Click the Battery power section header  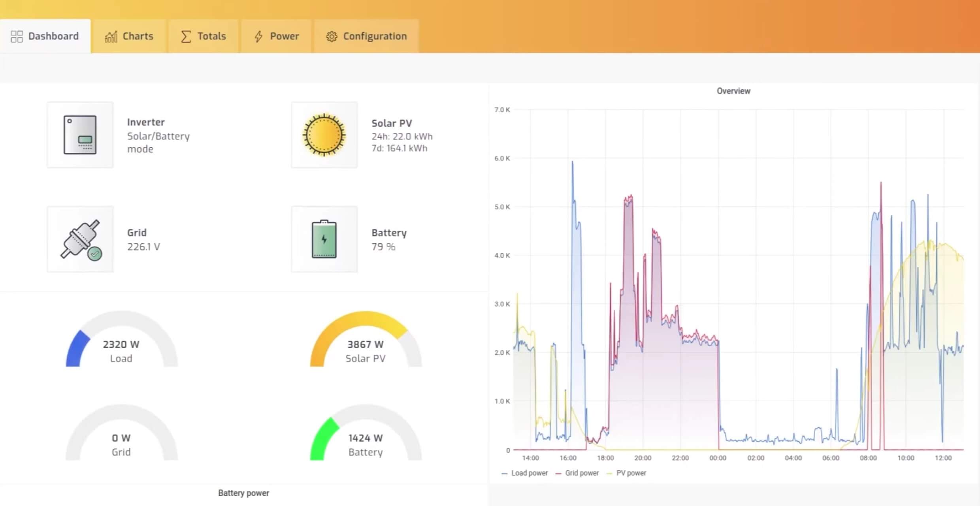(x=243, y=493)
